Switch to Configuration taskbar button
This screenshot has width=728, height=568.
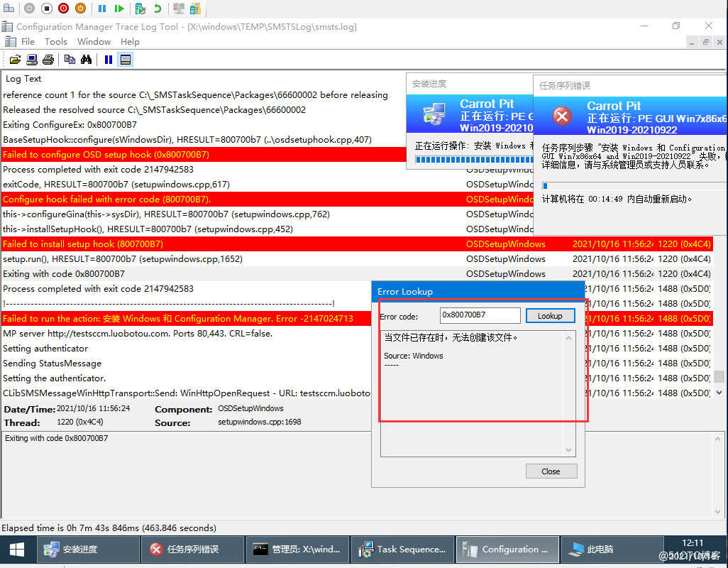coord(507,550)
